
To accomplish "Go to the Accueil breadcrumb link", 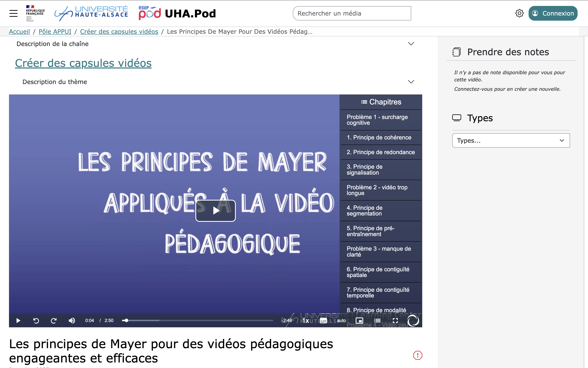I will 19,32.
